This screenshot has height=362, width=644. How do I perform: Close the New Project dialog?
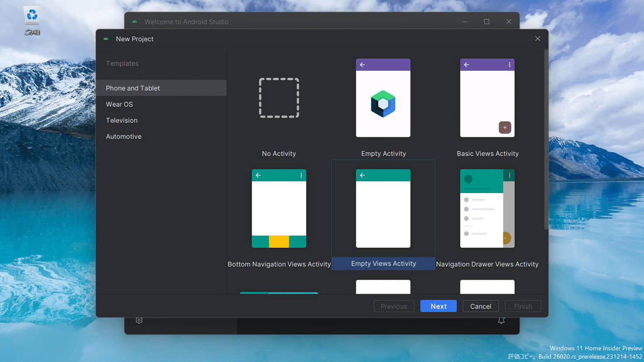(538, 39)
